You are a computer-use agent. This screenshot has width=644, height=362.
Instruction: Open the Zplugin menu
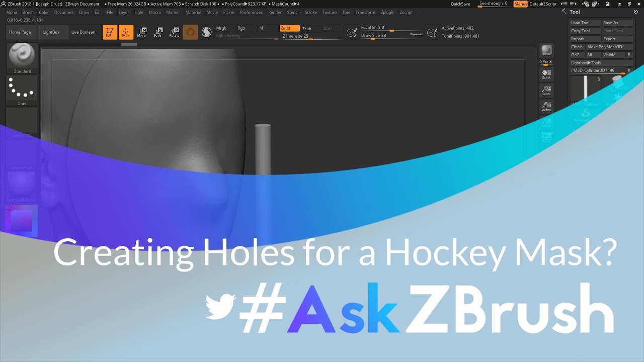click(387, 12)
